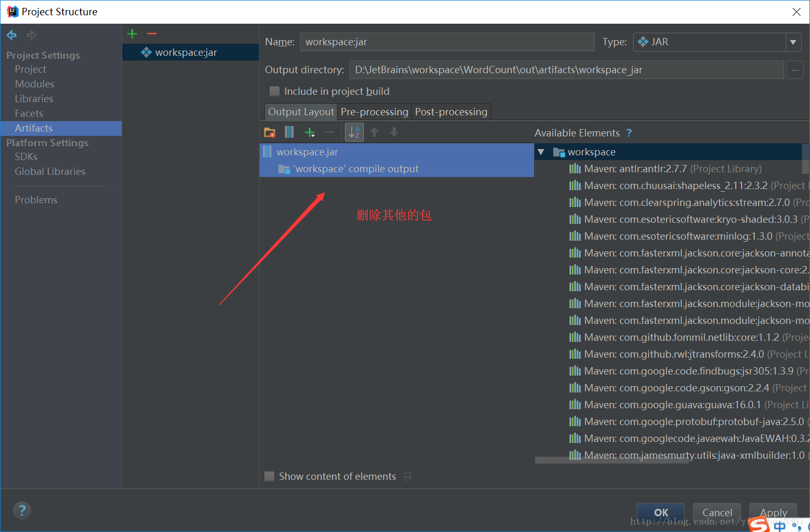Viewport: 810px width, 532px height.
Task: Click the Cancel button
Action: (x=717, y=513)
